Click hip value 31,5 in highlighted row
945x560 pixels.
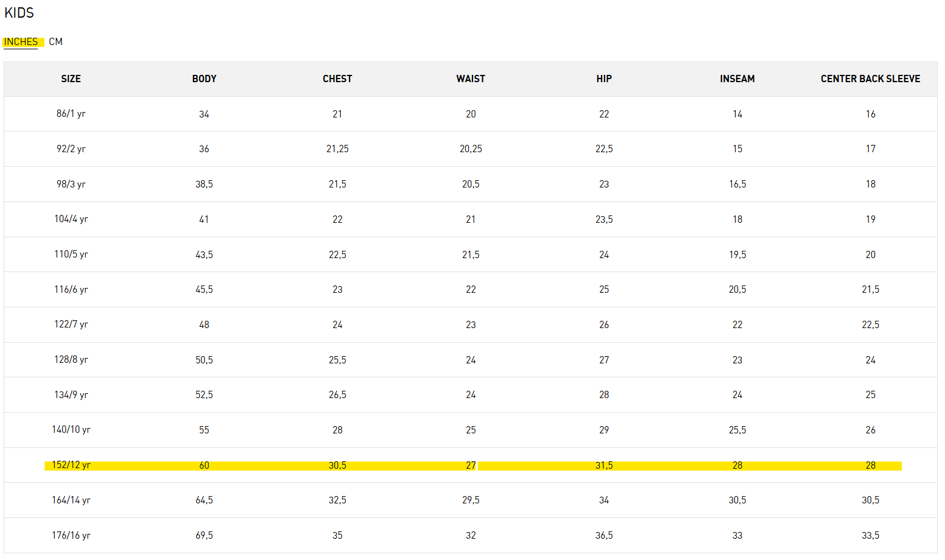[x=604, y=466]
